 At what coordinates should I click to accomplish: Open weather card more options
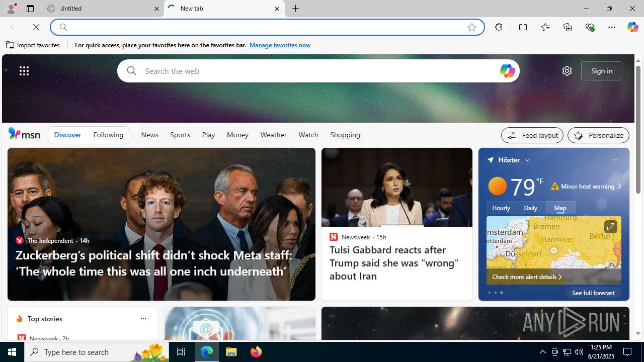(x=614, y=160)
